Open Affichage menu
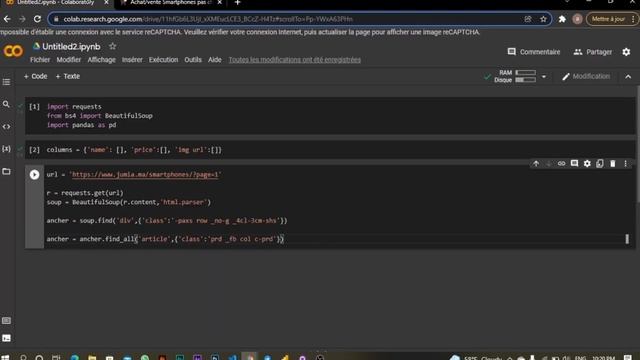The width and height of the screenshot is (640, 360). pos(102,60)
